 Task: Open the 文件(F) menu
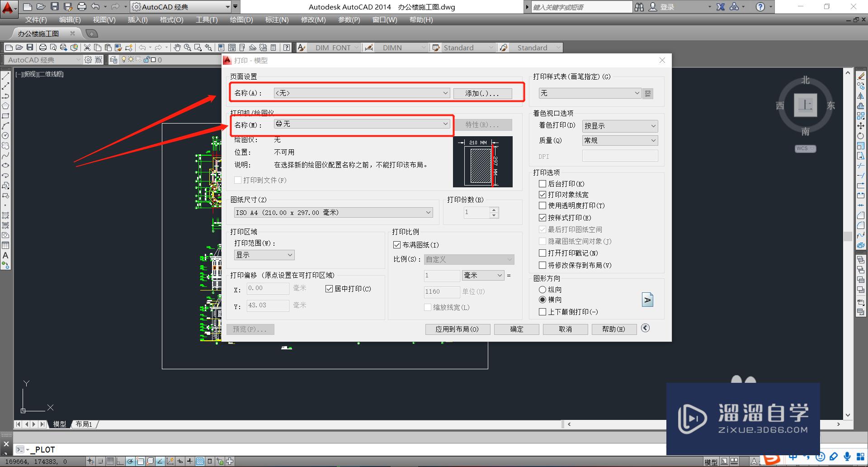coord(36,20)
